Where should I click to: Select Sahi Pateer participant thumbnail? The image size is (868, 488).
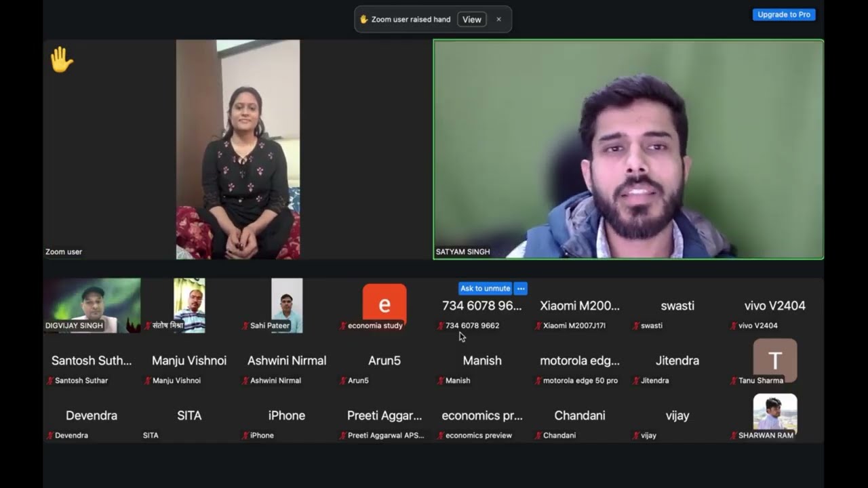(x=287, y=306)
